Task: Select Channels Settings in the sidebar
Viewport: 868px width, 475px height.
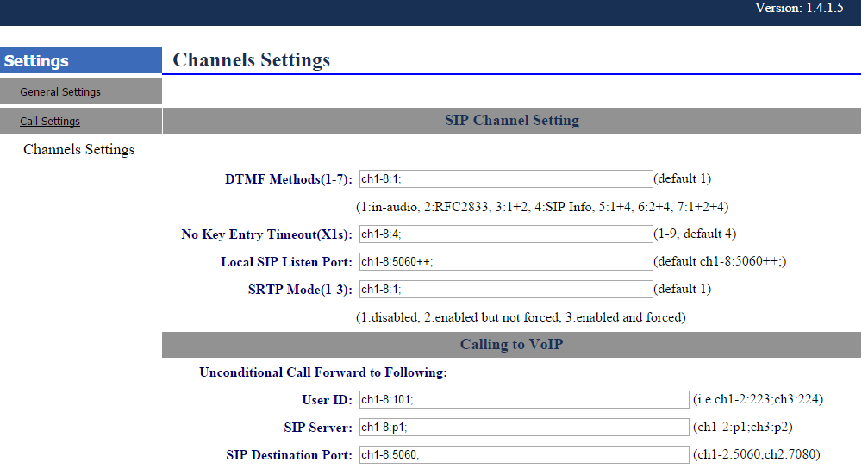Action: (79, 150)
